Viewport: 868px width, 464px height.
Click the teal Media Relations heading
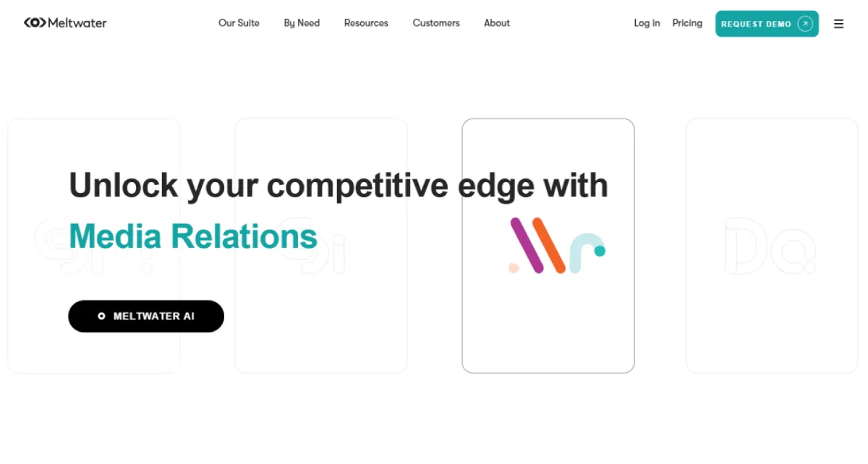tap(193, 236)
